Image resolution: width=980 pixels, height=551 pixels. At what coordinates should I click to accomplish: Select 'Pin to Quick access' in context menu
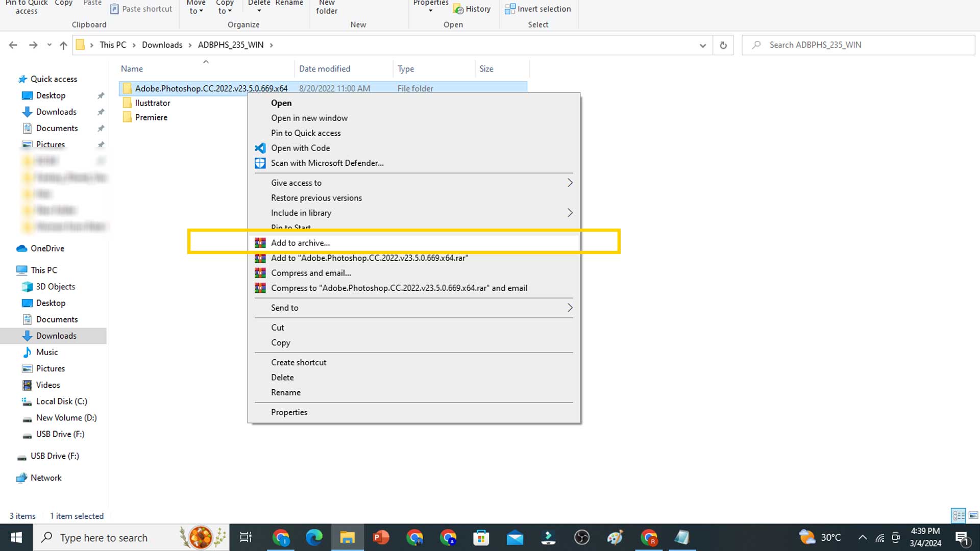(x=306, y=133)
